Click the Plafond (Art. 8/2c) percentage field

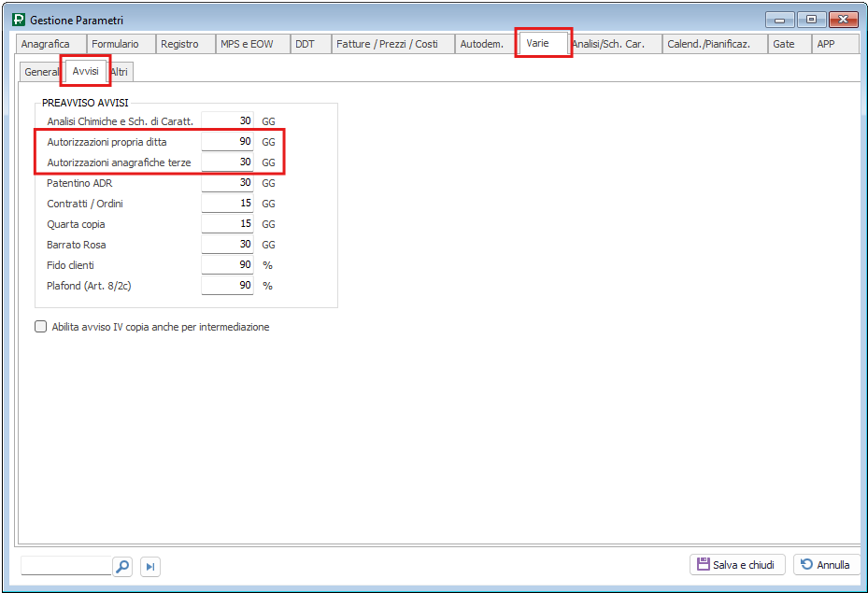point(227,286)
